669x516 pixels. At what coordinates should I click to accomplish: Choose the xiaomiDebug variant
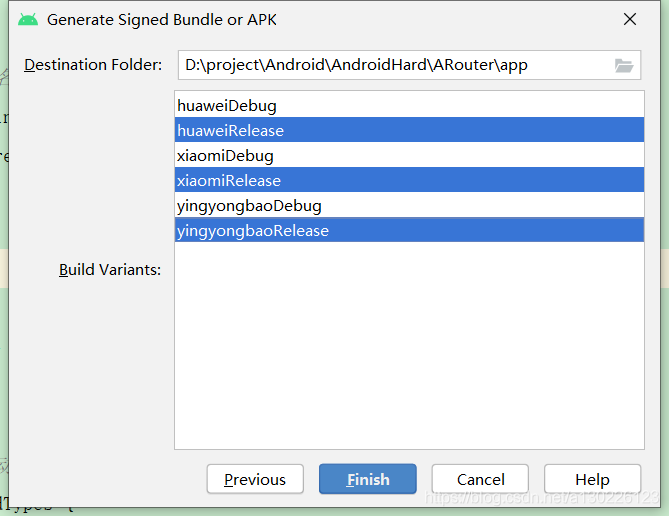click(x=409, y=155)
